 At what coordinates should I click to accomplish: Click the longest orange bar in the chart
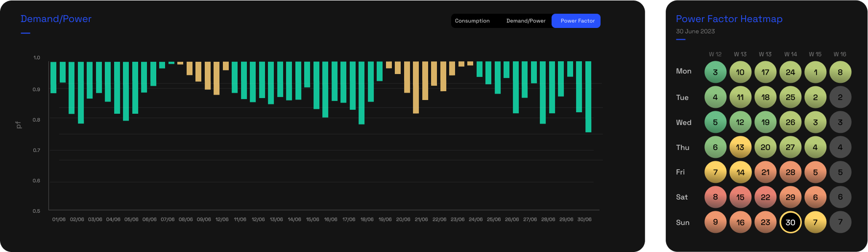(416, 87)
